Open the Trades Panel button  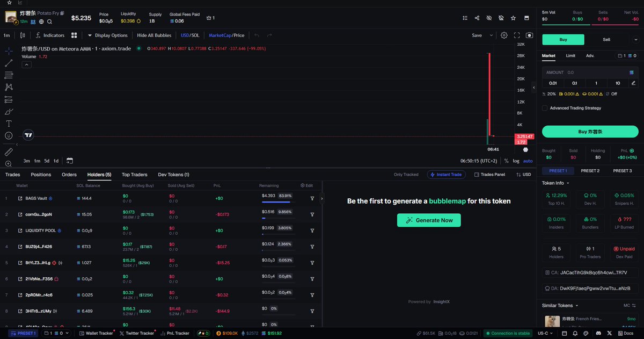pos(489,175)
